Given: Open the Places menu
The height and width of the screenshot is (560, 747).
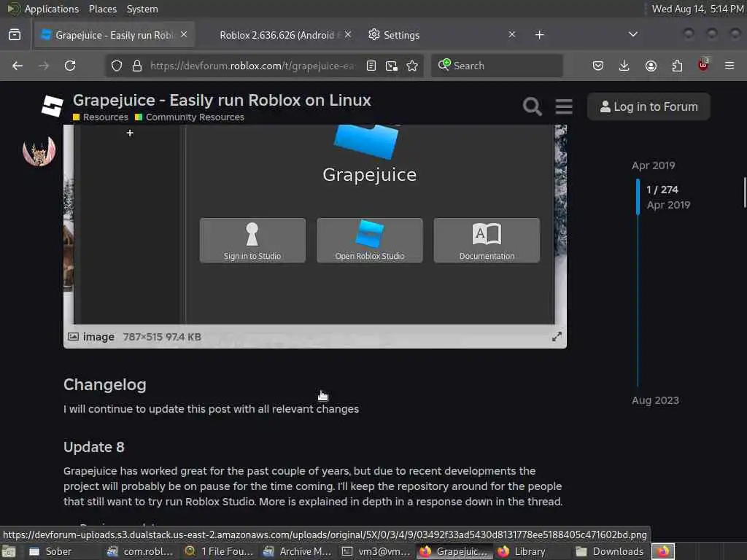Looking at the screenshot, I should pyautogui.click(x=102, y=9).
